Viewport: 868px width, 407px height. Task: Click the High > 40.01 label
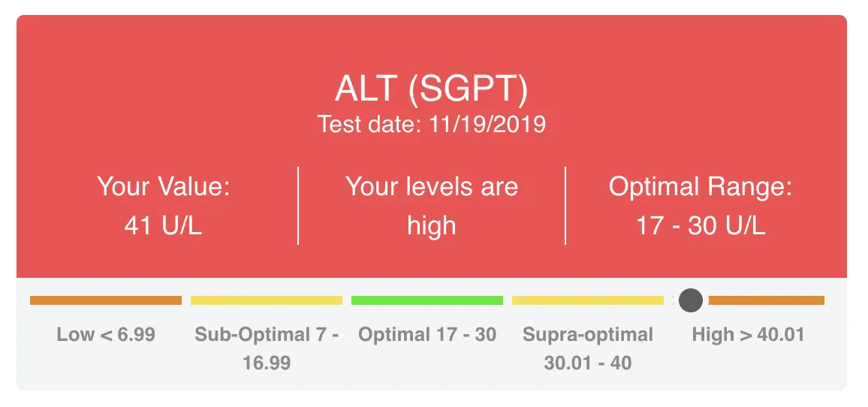pyautogui.click(x=748, y=334)
